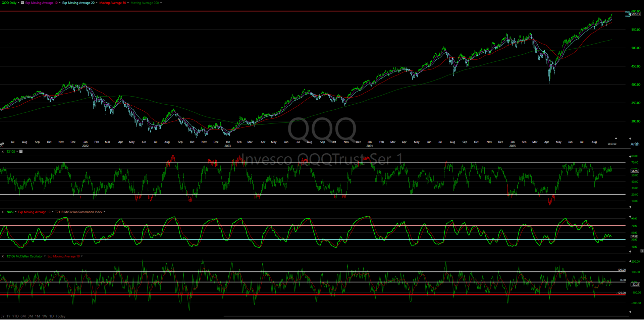
Task: Select the 3M time range
Action: [30, 316]
